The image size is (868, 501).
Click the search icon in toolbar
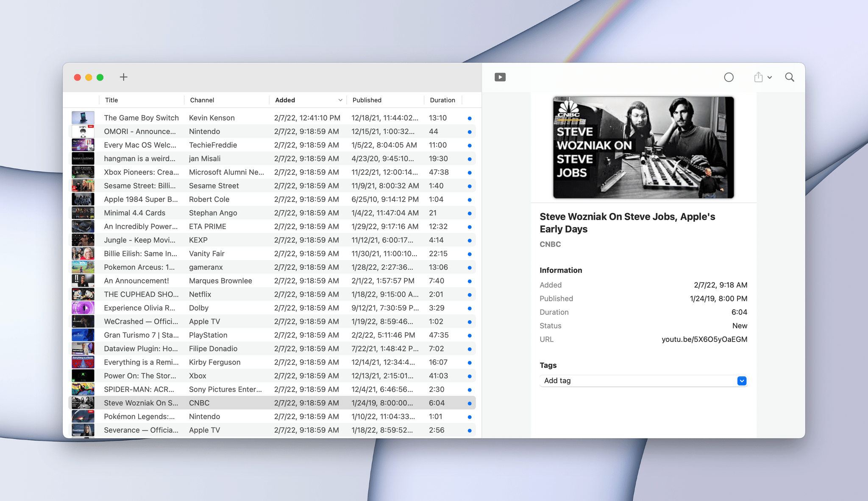click(789, 77)
